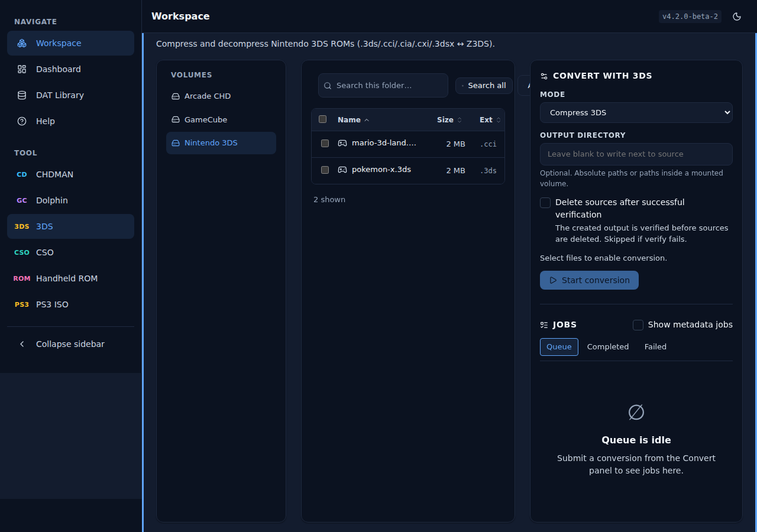Open Workspace from the sidebar
The image size is (757, 532).
71,43
